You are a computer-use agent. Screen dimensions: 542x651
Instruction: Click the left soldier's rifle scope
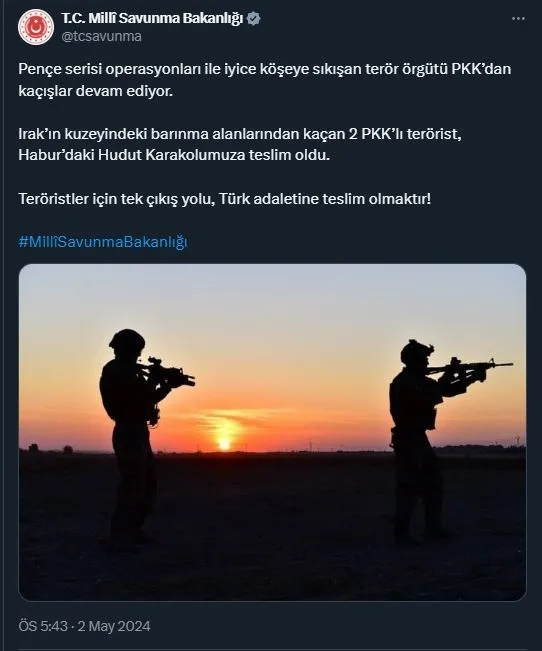155,361
